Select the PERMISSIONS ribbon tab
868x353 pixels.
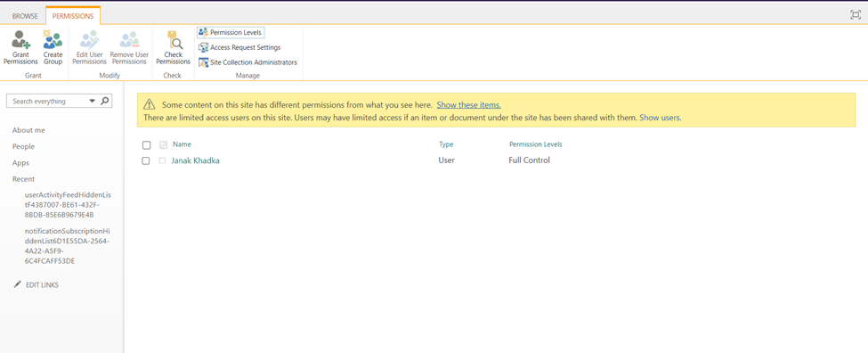(x=73, y=16)
